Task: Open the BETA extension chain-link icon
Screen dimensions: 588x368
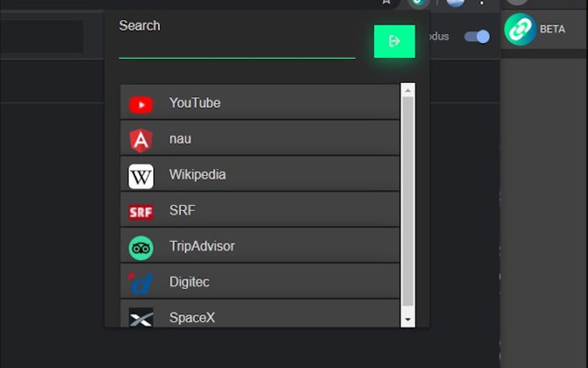Action: tap(518, 27)
